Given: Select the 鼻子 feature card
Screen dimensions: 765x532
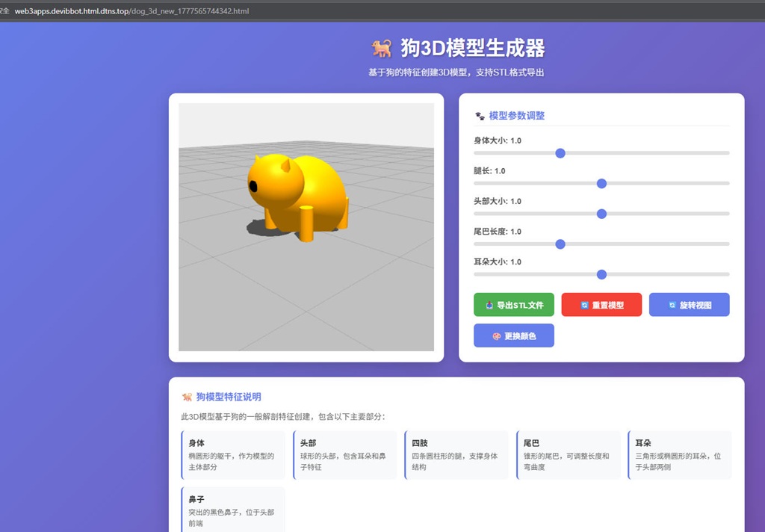Looking at the screenshot, I should pyautogui.click(x=233, y=509).
